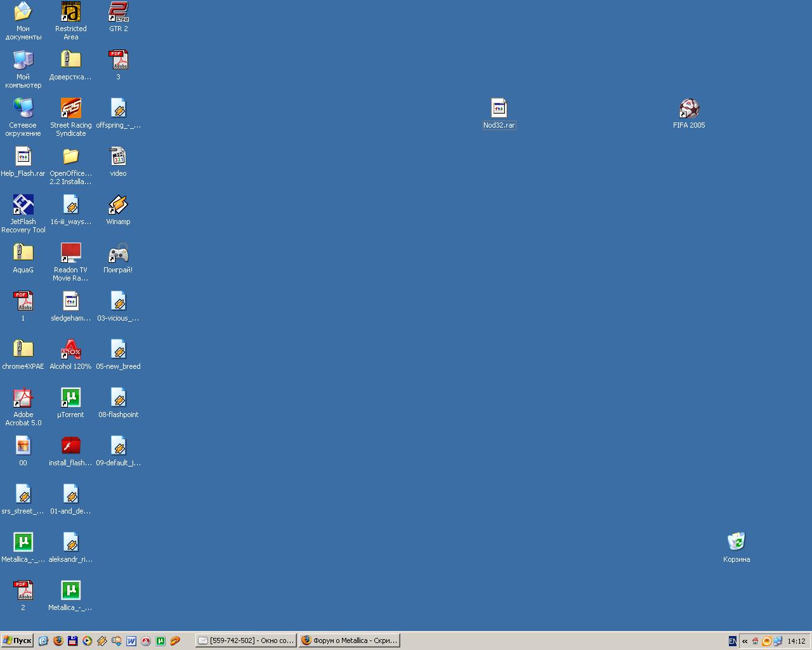Click the Adobe Acrobat 5.0 icon
Image resolution: width=812 pixels, height=650 pixels.
pos(23,399)
